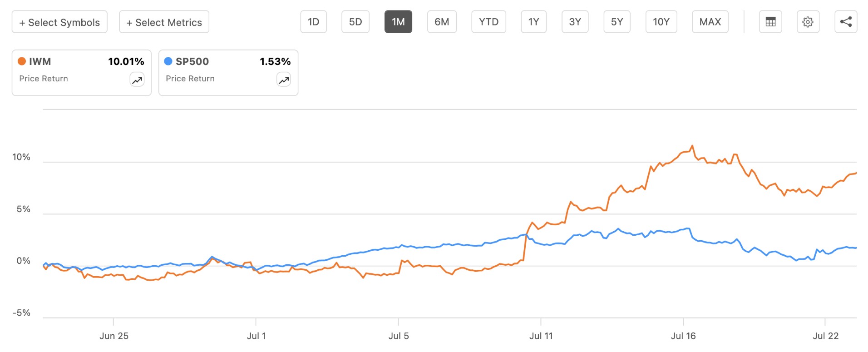Open chart settings gear icon
The image size is (868, 352).
coord(808,22)
